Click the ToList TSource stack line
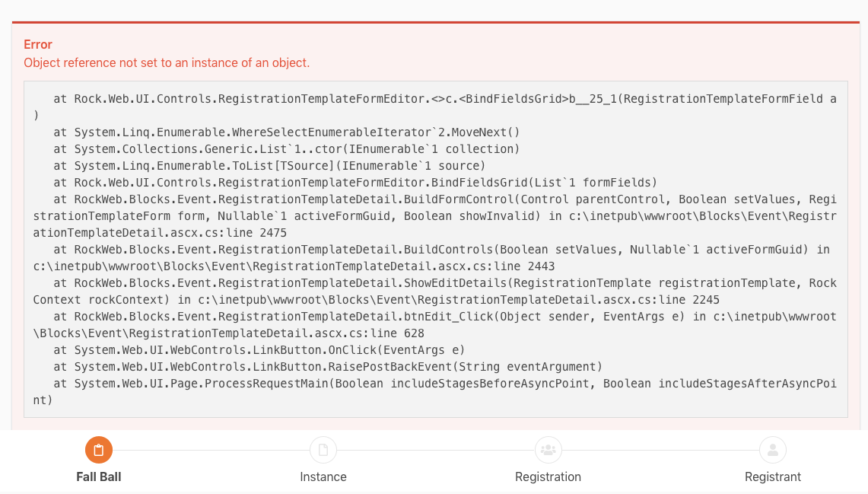This screenshot has height=494, width=868. pos(259,165)
